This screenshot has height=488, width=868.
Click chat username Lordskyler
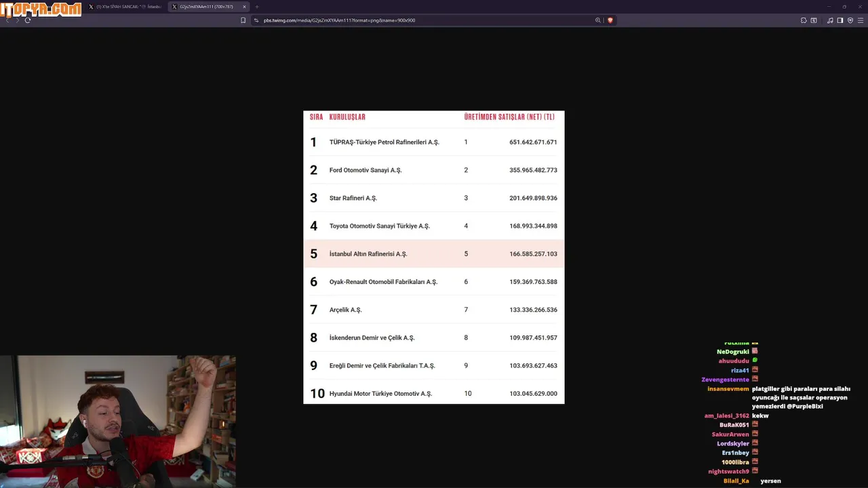coord(733,444)
